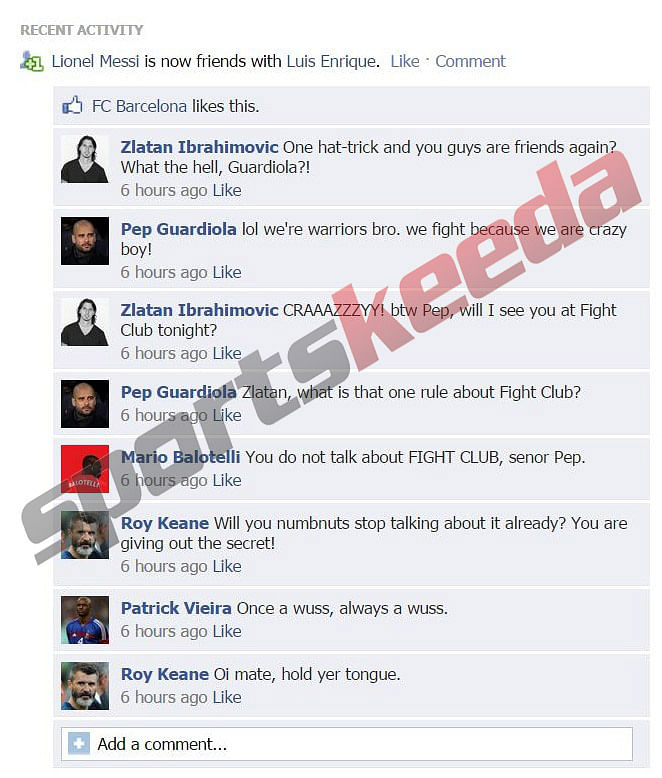Click Zlatan Ibrahimovic's avatar on the hat-trick comment
Image resolution: width=662 pixels, height=778 pixels.
[85, 159]
